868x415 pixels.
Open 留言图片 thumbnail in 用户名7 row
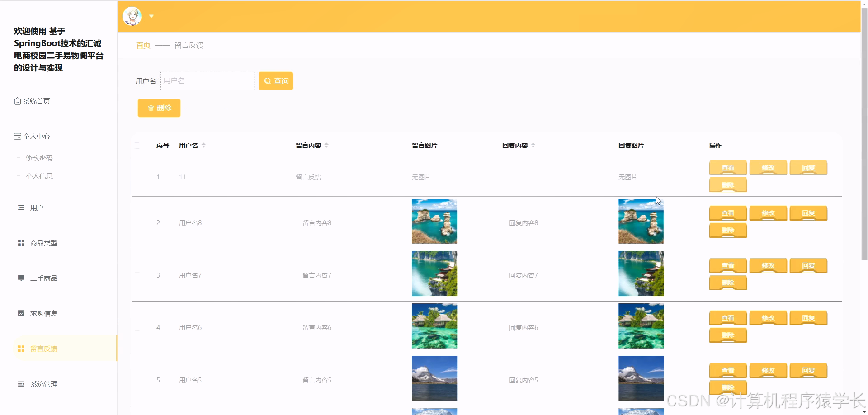(x=434, y=274)
